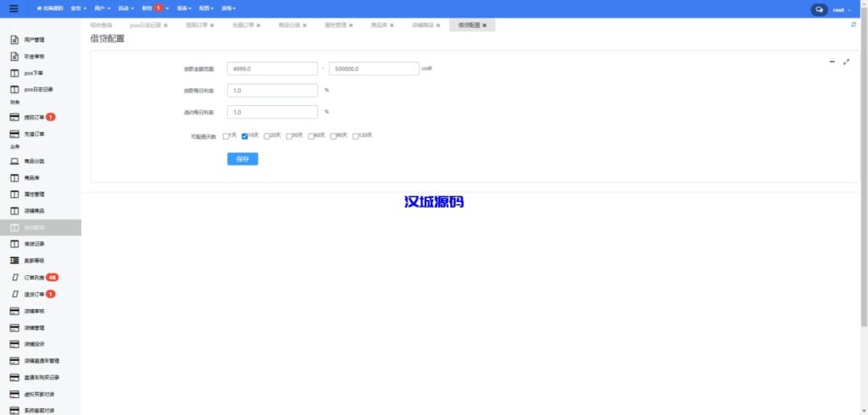Uncheck the 10天 days checkbox
Viewport: 868px width, 415px height.
(x=245, y=136)
